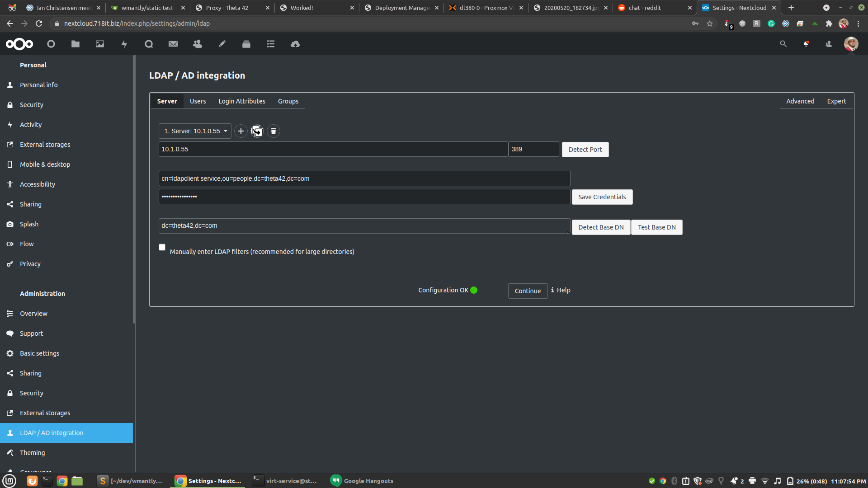Open the top bar search magnifier
Image resolution: width=868 pixels, height=488 pixels.
coord(783,44)
